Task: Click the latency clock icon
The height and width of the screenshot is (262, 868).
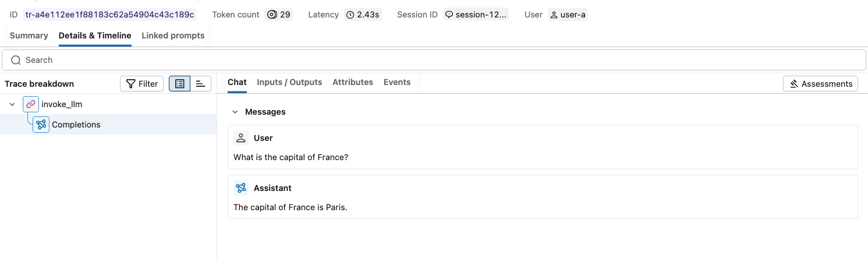Action: pos(350,15)
